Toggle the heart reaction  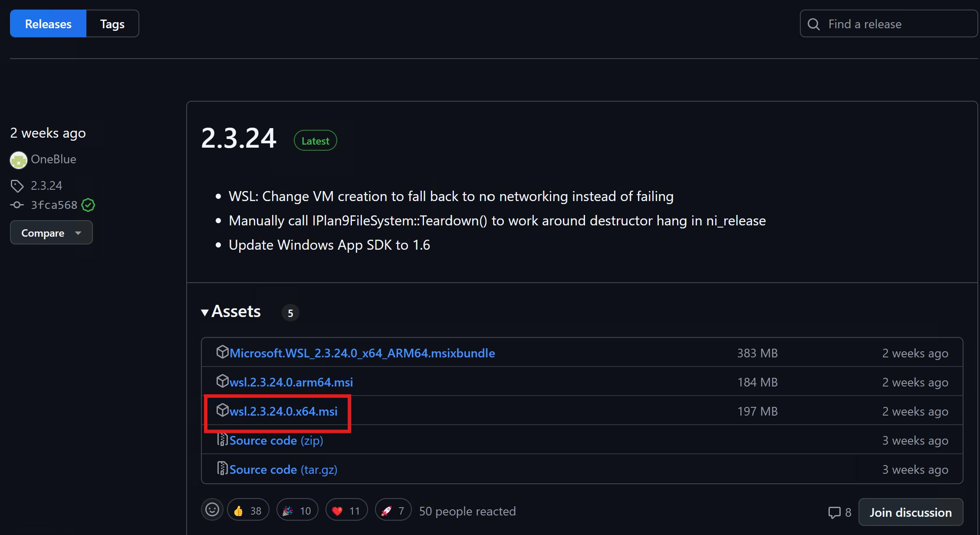pyautogui.click(x=346, y=510)
